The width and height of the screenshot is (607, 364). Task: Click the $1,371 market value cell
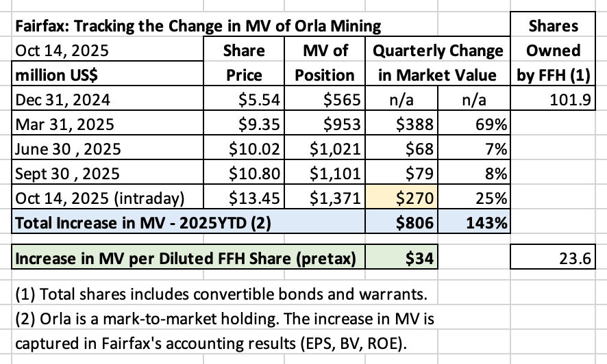pos(325,198)
